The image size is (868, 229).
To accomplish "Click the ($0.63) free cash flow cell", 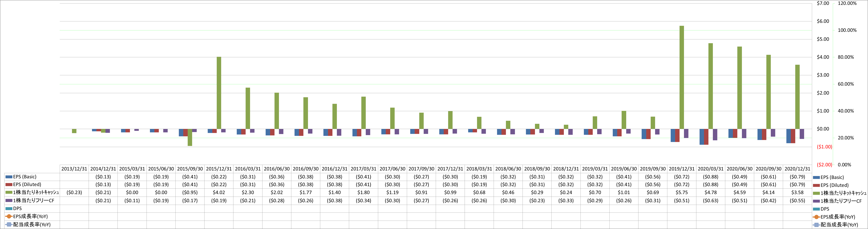I will 711,201.
